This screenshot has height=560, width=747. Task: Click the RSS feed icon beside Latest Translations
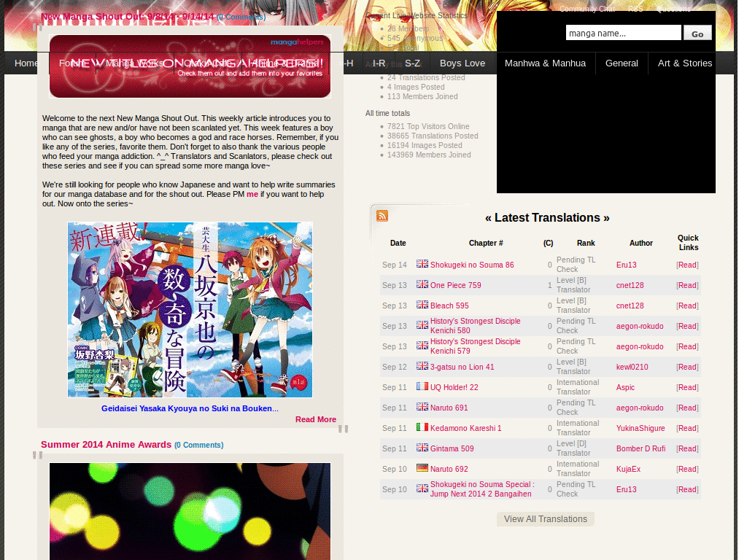coord(382,216)
